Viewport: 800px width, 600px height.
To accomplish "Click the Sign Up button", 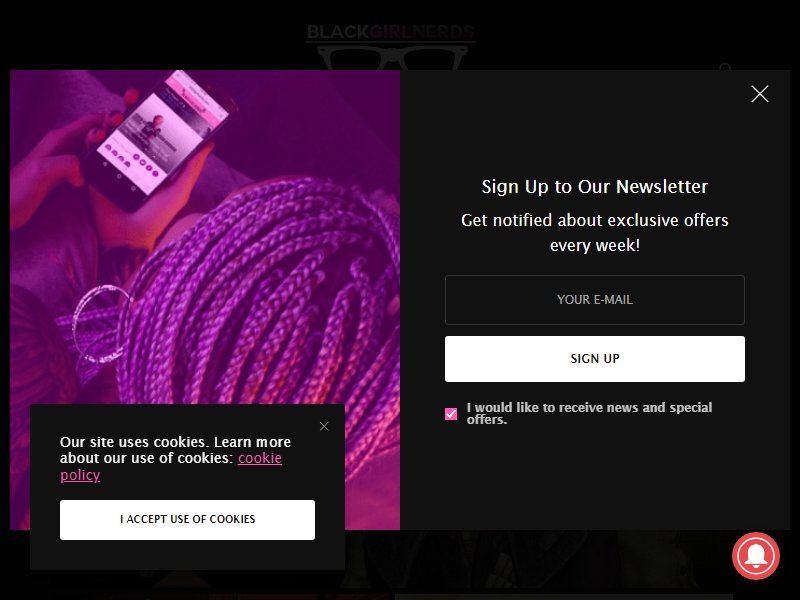I will tap(594, 359).
